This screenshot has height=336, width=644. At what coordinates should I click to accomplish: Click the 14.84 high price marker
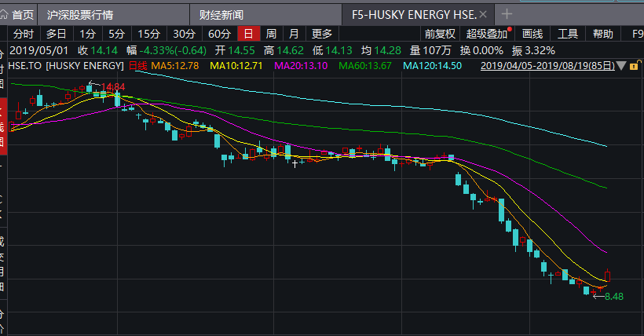click(x=113, y=87)
